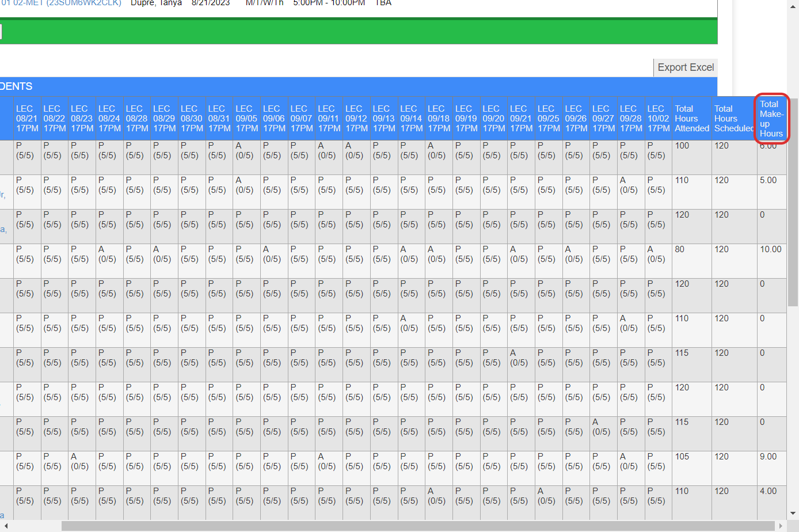Click the 100 total hours attended cell
Screen dimensions: 799x532
(x=682, y=146)
